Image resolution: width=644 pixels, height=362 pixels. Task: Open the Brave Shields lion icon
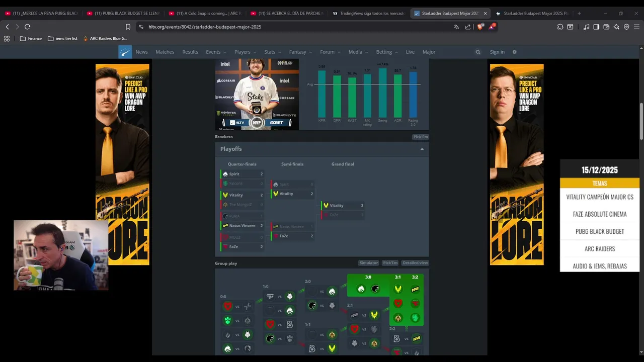(x=480, y=27)
